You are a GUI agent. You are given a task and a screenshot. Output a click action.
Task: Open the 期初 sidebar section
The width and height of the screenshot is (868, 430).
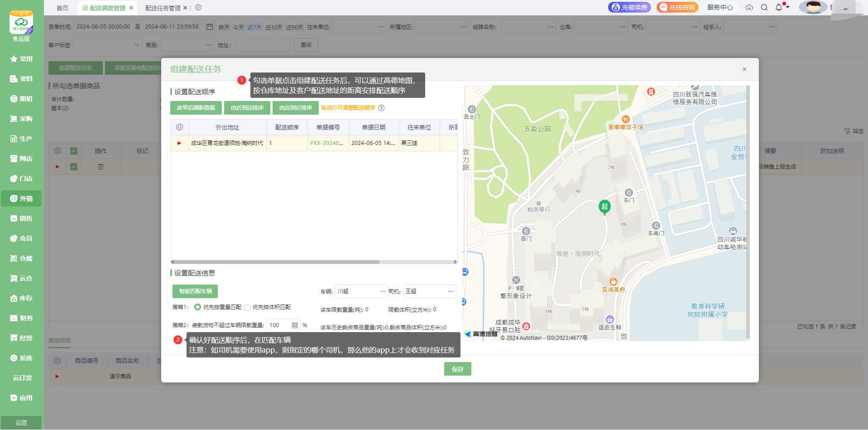pos(21,99)
